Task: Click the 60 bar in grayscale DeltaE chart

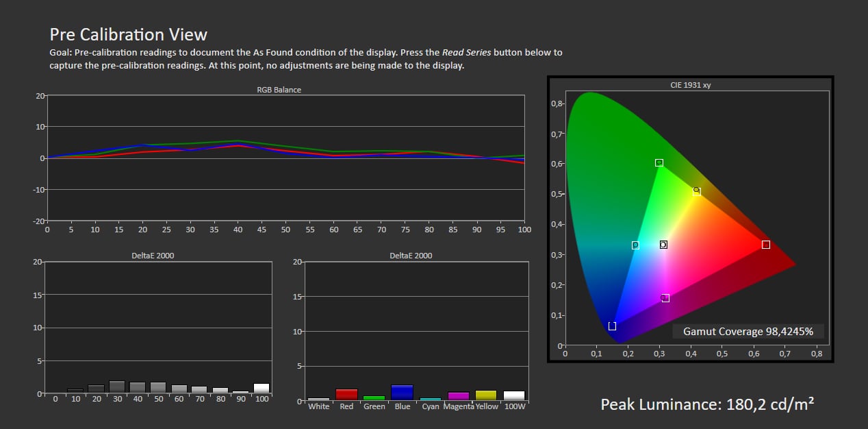Action: (179, 389)
